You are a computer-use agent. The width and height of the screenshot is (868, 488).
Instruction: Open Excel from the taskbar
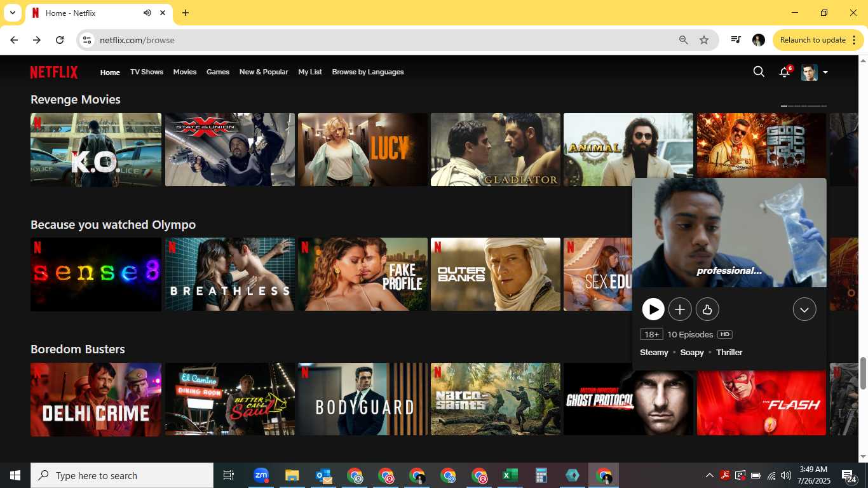[510, 475]
